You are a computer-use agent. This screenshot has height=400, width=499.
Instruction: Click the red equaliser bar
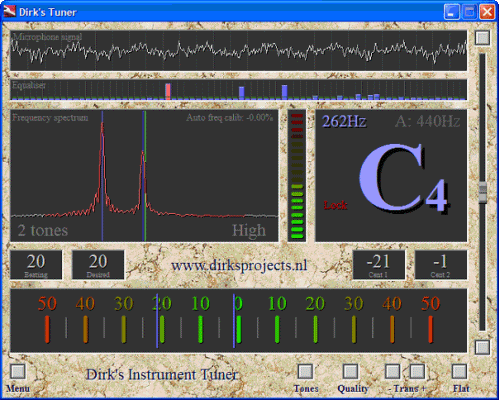tap(168, 91)
